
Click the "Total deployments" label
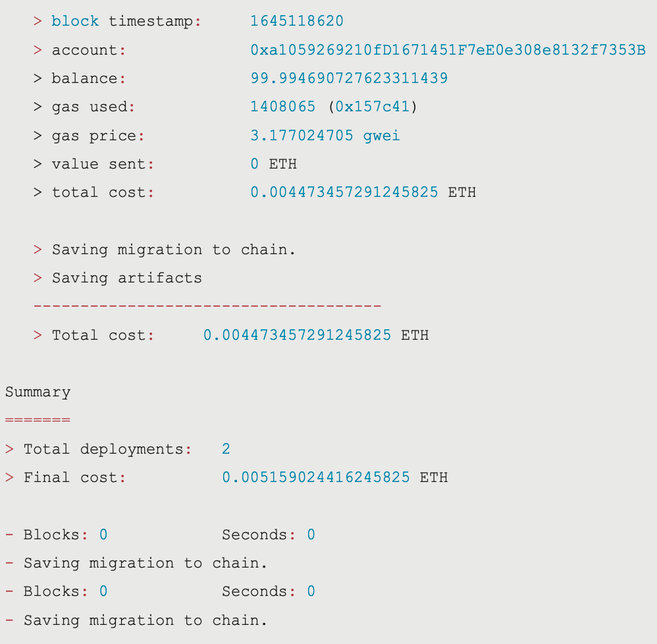pos(103,449)
